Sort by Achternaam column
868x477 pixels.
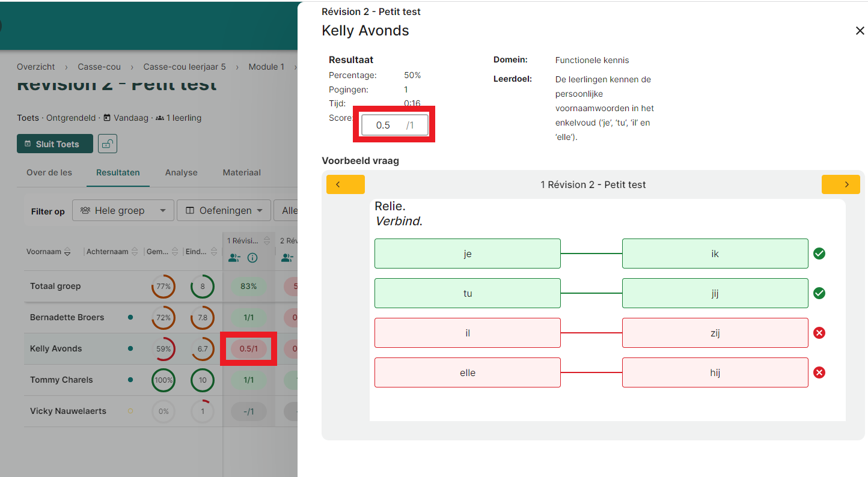coord(135,252)
